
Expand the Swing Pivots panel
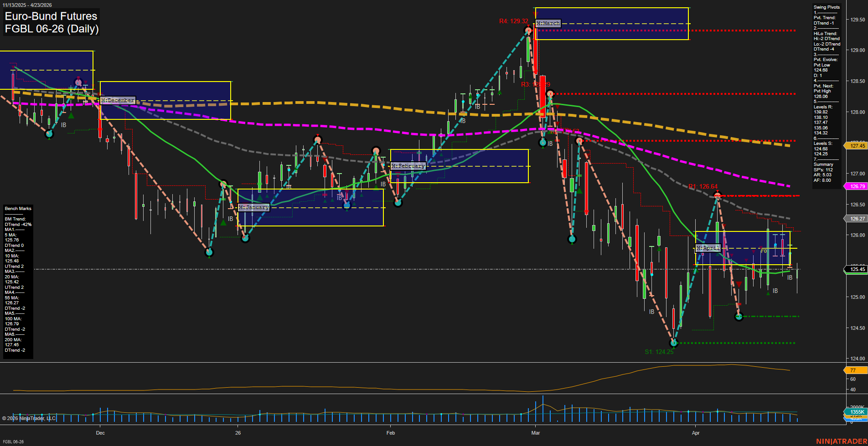click(827, 7)
